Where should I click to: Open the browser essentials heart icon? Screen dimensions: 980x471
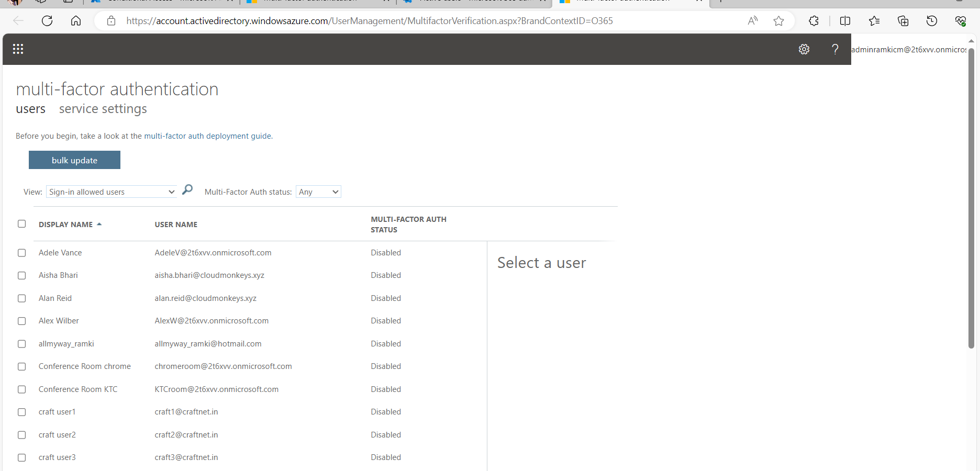pos(961,21)
